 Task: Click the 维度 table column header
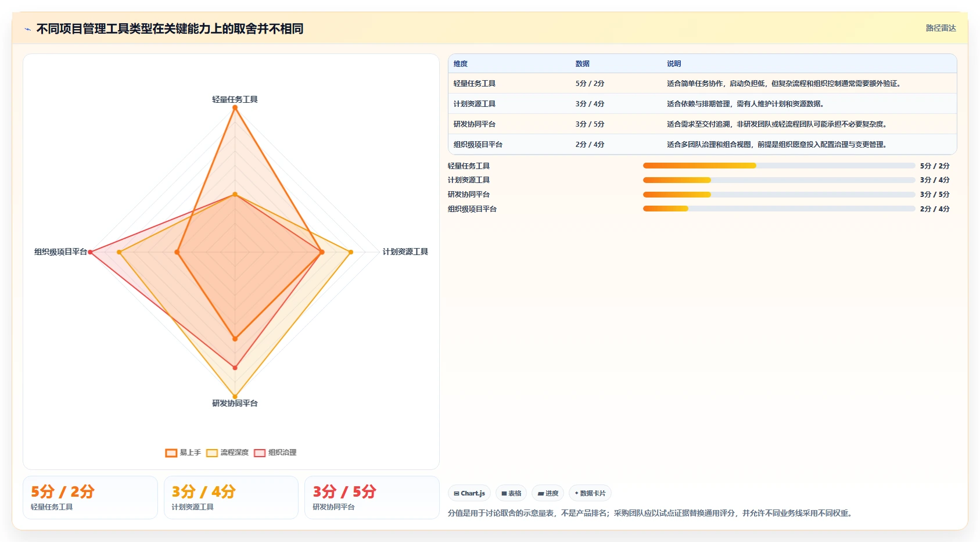point(461,64)
